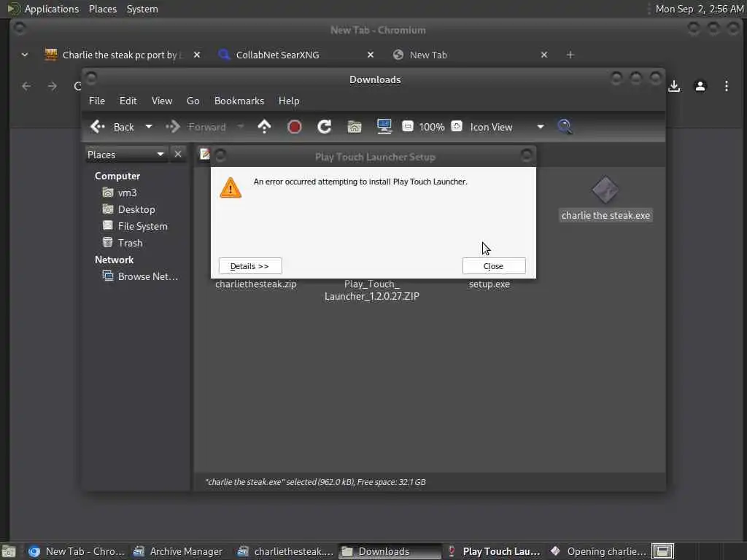Select charliethesteak.zip file label

[256, 284]
